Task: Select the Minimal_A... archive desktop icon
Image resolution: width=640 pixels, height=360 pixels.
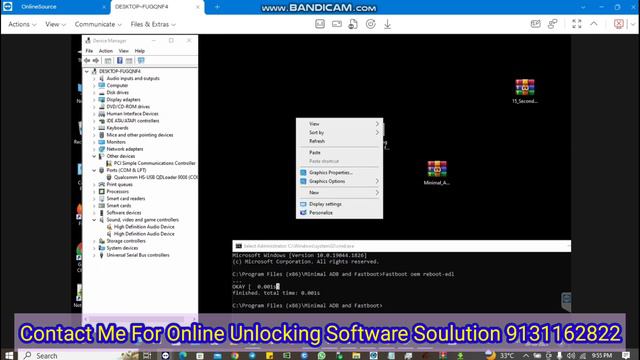Action: [x=437, y=173]
